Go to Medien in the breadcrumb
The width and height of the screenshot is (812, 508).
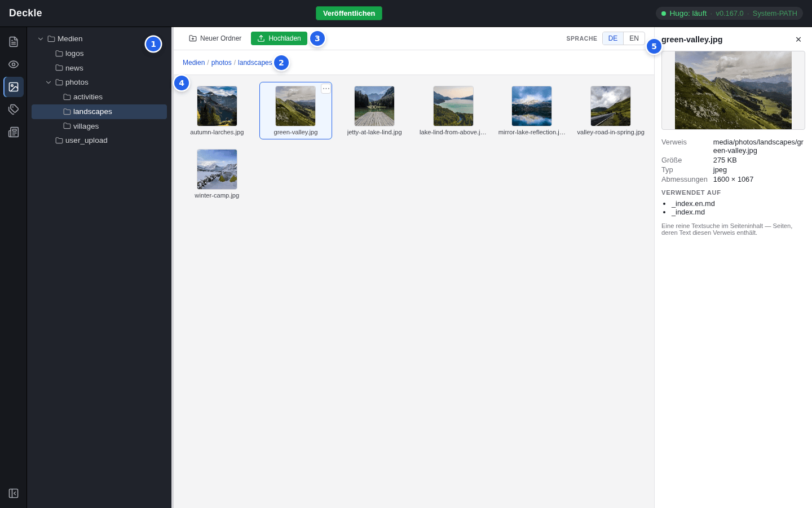tap(193, 63)
